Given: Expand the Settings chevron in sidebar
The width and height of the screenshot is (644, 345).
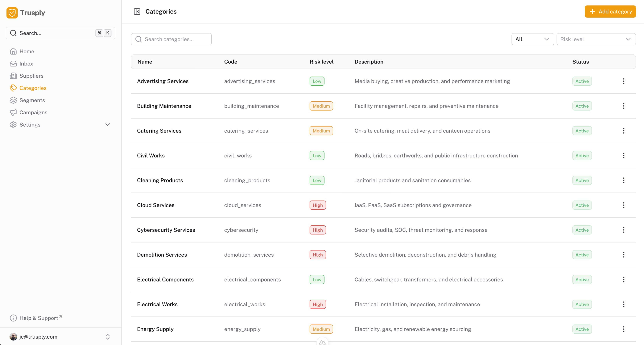Looking at the screenshot, I should (x=108, y=125).
